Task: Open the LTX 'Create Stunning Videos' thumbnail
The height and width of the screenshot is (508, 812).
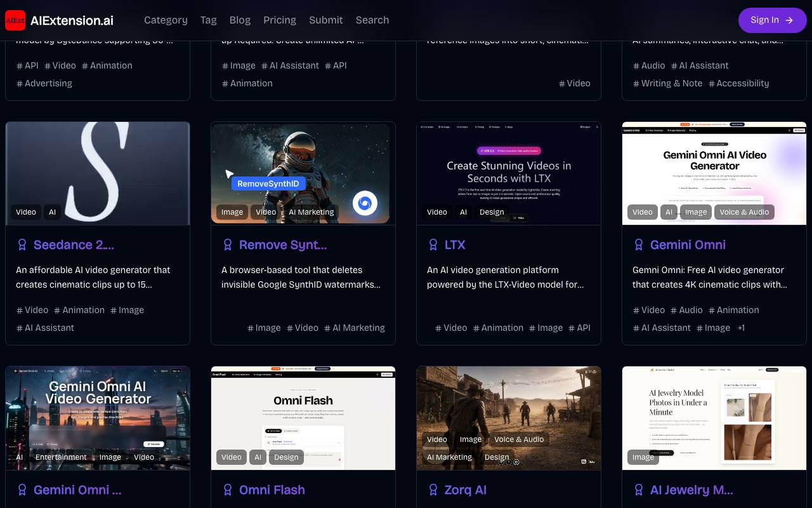Action: 509,173
